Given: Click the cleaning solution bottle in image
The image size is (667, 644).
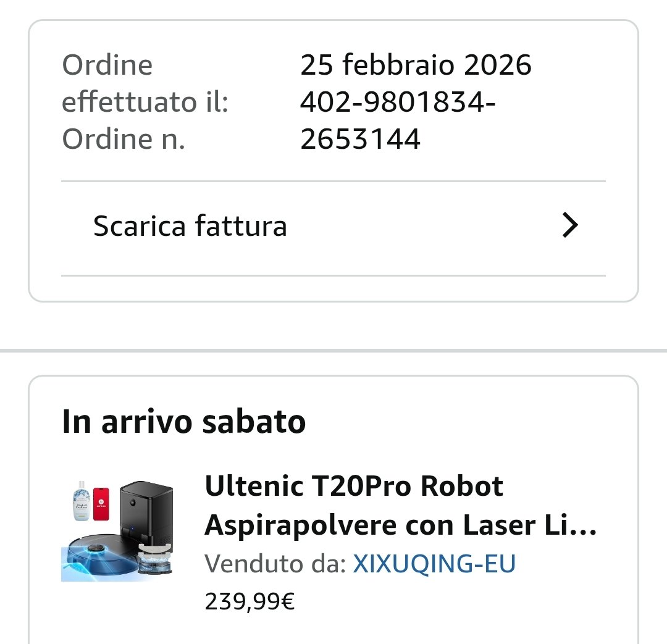Looking at the screenshot, I should click(81, 501).
